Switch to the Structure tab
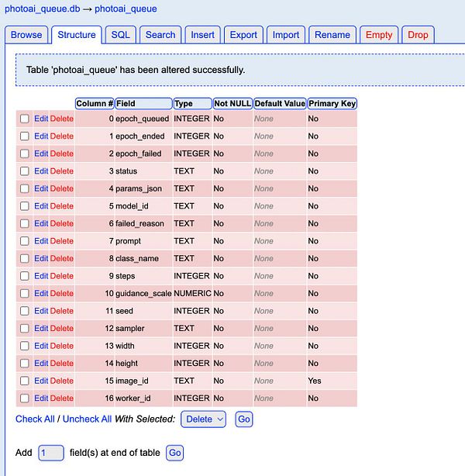The image size is (465, 476). [x=77, y=35]
